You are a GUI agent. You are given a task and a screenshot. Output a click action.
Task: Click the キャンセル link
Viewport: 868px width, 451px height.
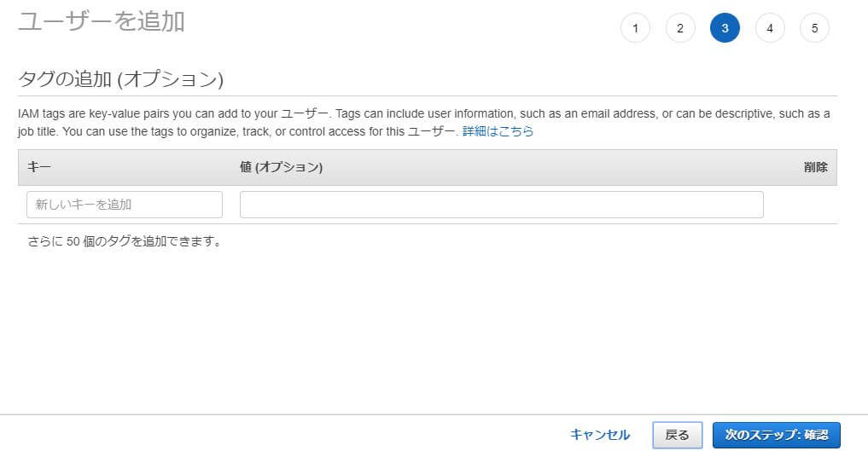(x=600, y=435)
